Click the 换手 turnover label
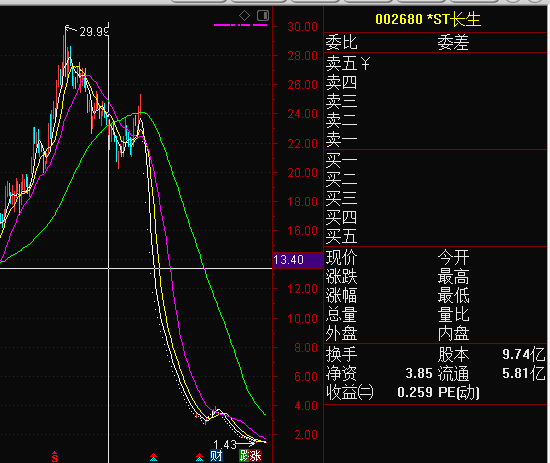 (x=341, y=355)
